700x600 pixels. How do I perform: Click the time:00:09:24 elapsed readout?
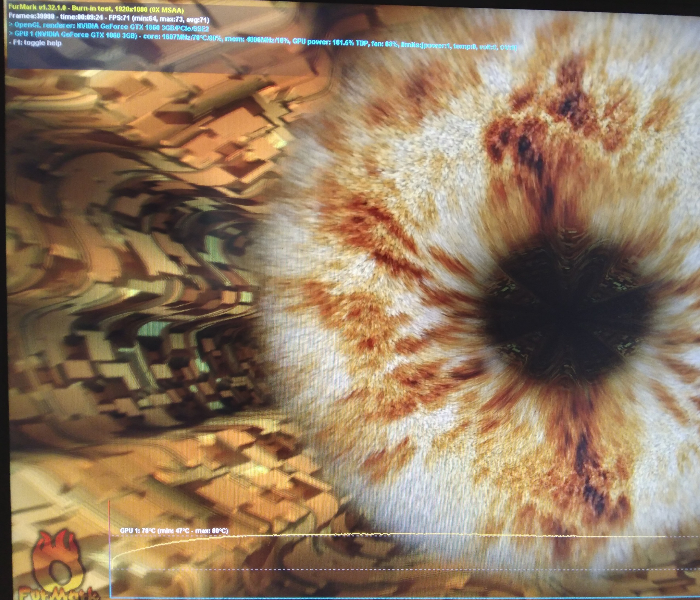[x=81, y=17]
